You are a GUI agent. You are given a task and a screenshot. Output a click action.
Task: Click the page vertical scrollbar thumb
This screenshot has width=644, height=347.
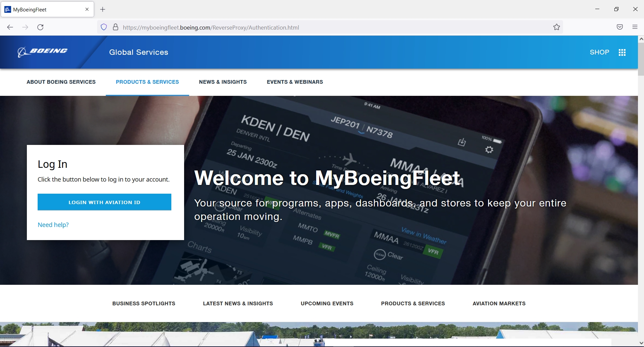(x=641, y=59)
